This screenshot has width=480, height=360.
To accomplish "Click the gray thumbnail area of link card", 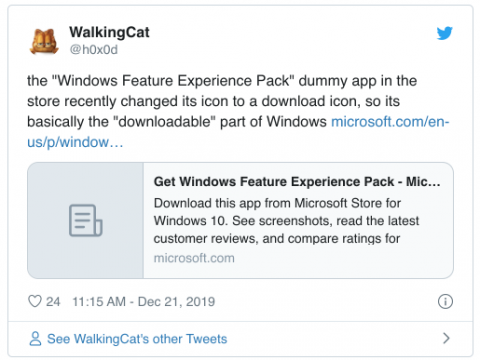I will (85, 220).
